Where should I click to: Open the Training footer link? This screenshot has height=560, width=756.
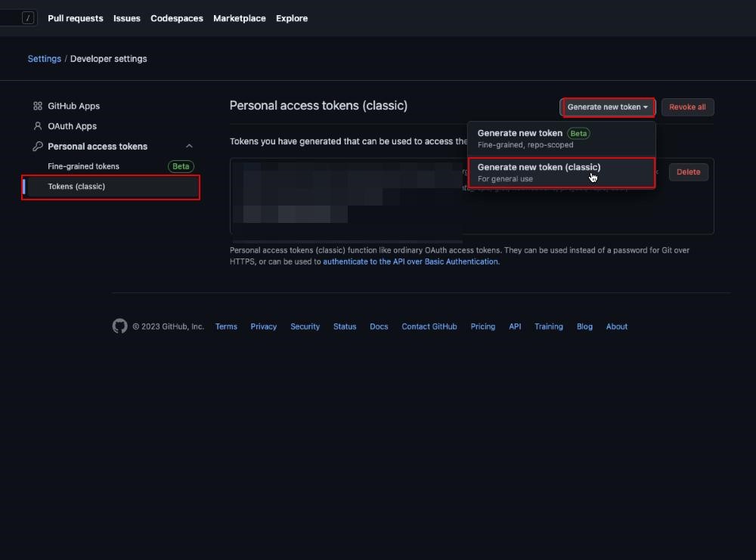[x=549, y=326]
